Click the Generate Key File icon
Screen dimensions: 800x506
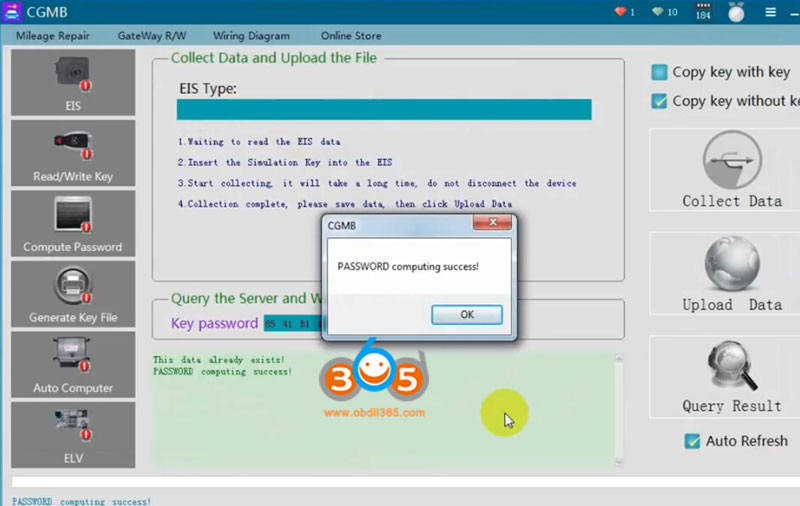73,293
